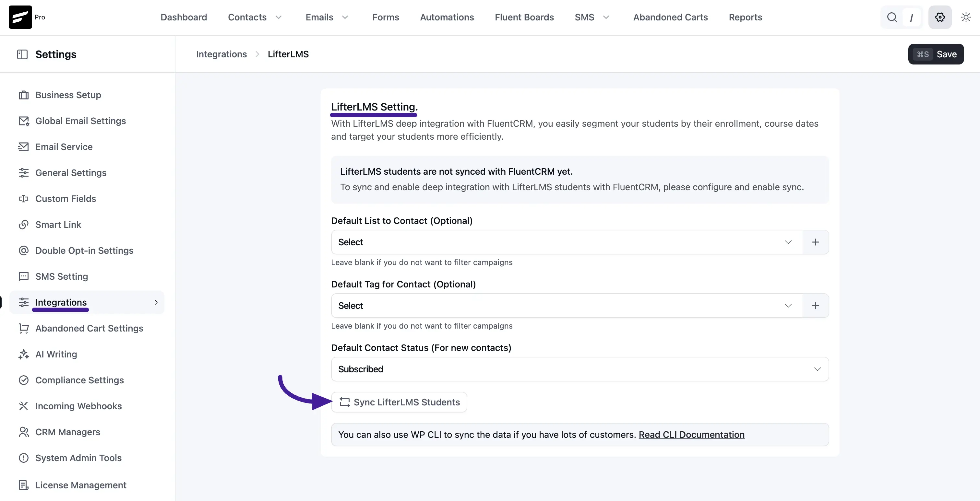Open General Settings page
Screen dimensions: 980x501
(x=71, y=173)
